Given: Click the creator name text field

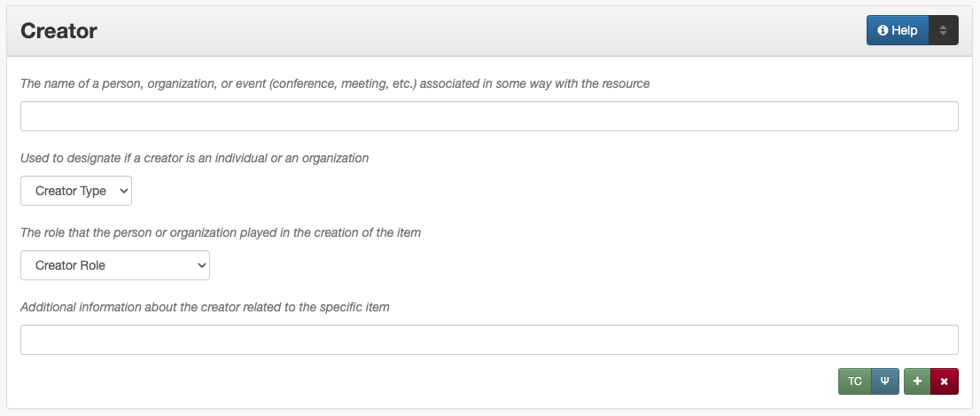Looking at the screenshot, I should [489, 116].
